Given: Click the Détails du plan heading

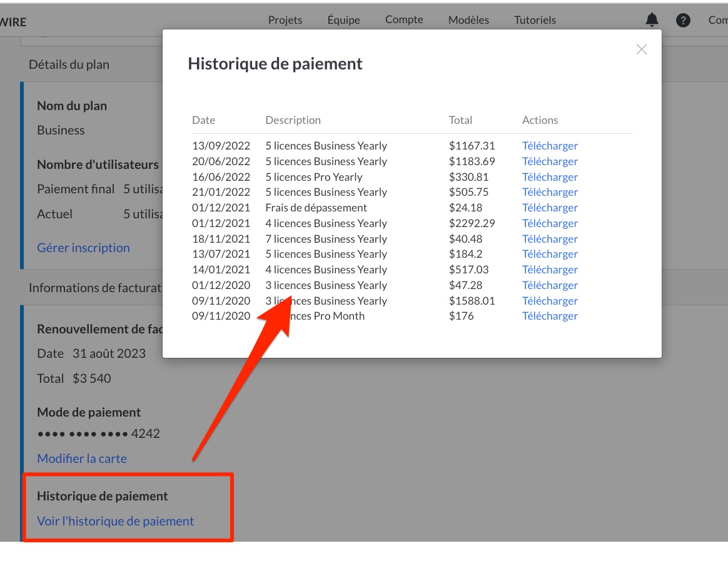Looking at the screenshot, I should [69, 64].
